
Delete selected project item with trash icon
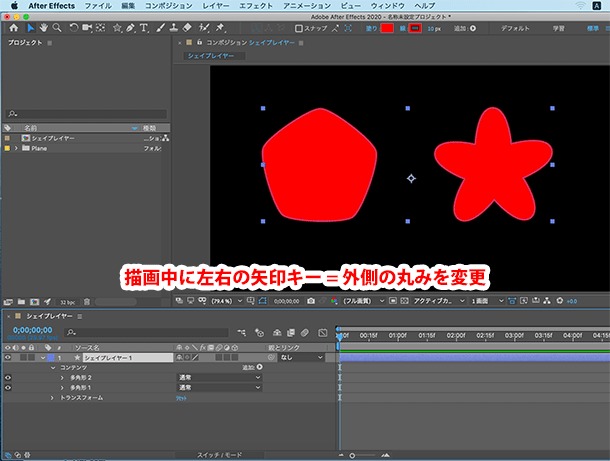[x=87, y=302]
